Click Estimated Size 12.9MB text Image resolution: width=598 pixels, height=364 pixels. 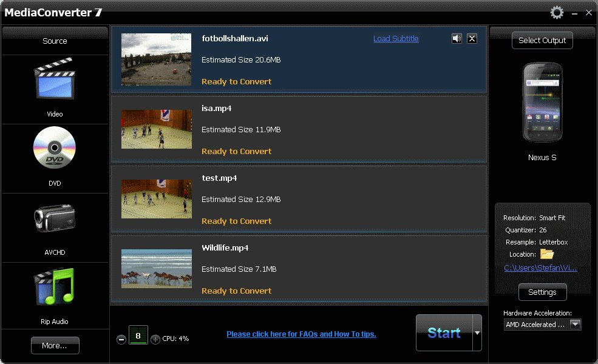point(241,200)
